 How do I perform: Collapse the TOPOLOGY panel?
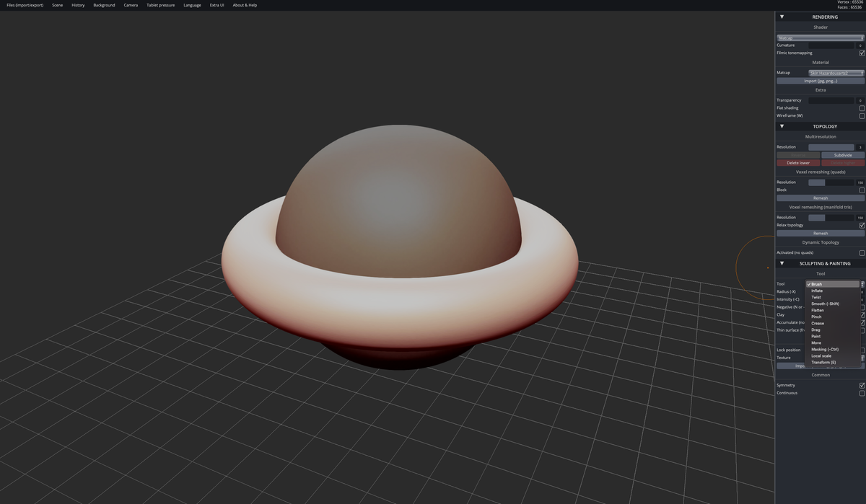782,125
